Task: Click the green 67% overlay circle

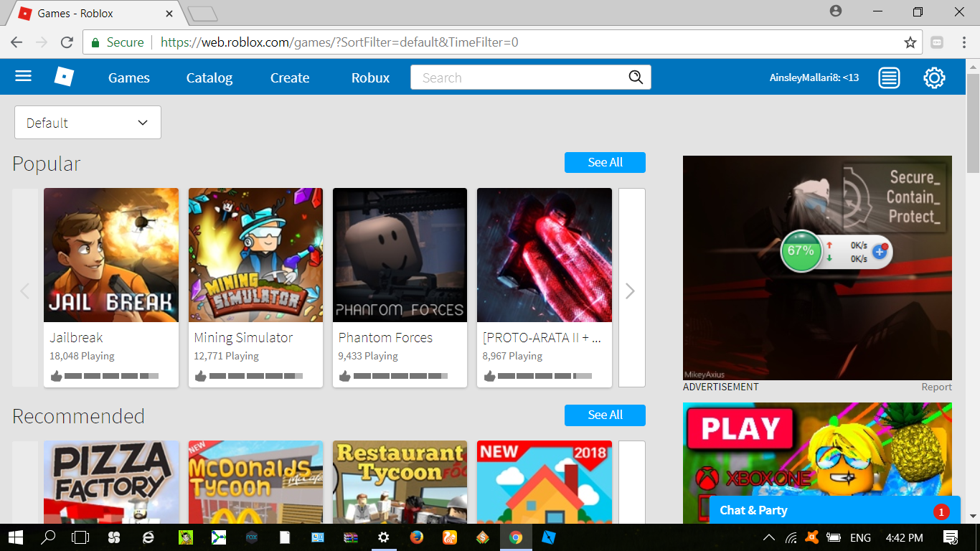Action: click(800, 251)
